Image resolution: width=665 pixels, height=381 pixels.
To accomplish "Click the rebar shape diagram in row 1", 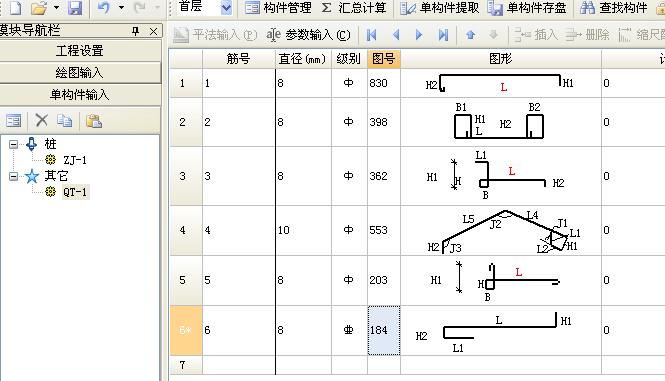I will point(500,83).
